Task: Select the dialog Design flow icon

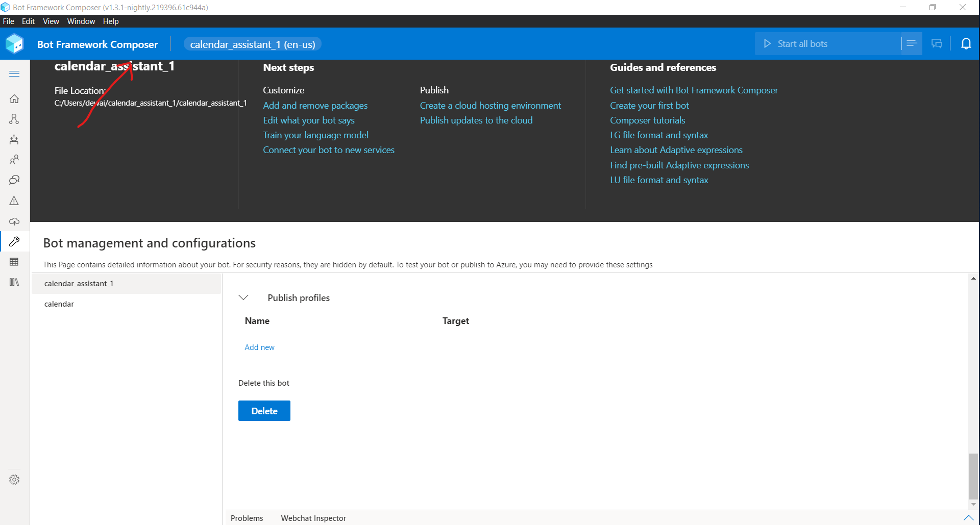Action: pyautogui.click(x=14, y=119)
